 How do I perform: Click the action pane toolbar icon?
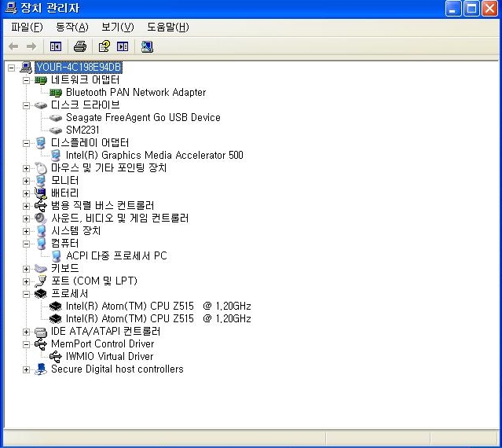tap(123, 46)
